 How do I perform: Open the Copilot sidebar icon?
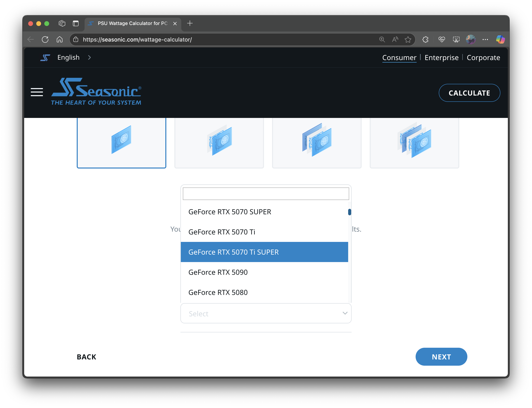500,39
